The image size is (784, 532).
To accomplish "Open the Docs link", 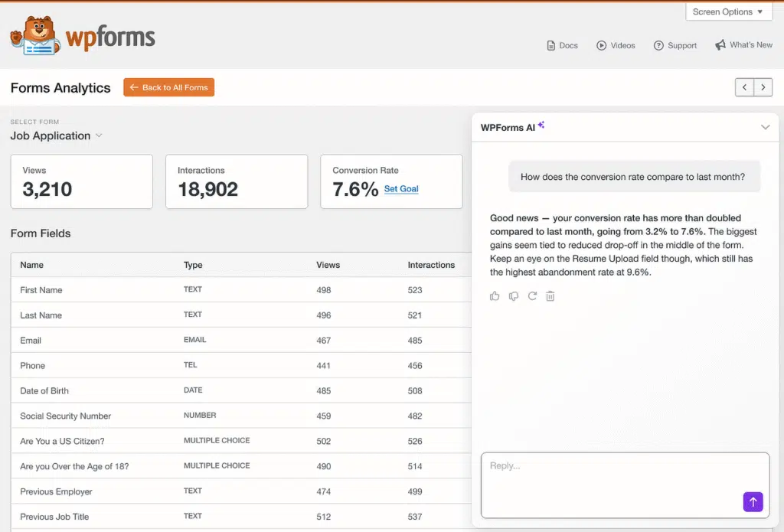I will click(x=563, y=45).
